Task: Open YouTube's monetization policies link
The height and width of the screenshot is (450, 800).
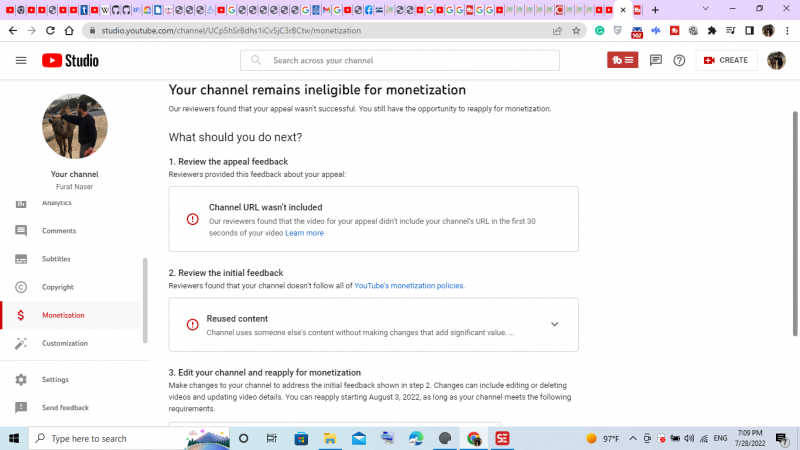Action: click(x=409, y=286)
